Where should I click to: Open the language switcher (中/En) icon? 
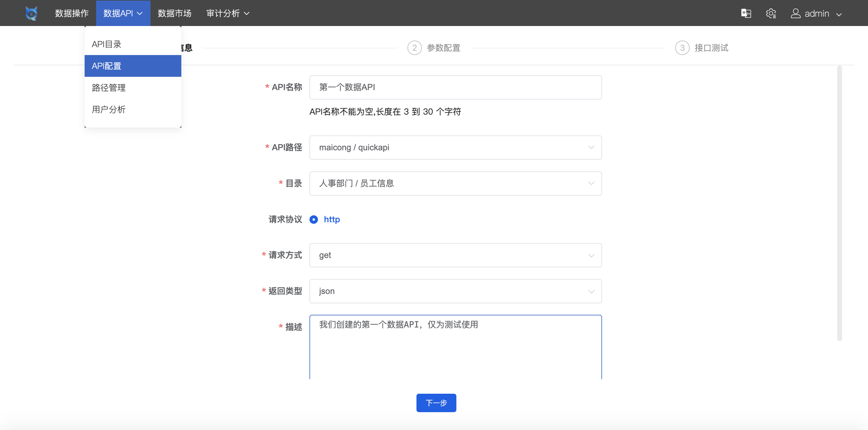point(746,13)
